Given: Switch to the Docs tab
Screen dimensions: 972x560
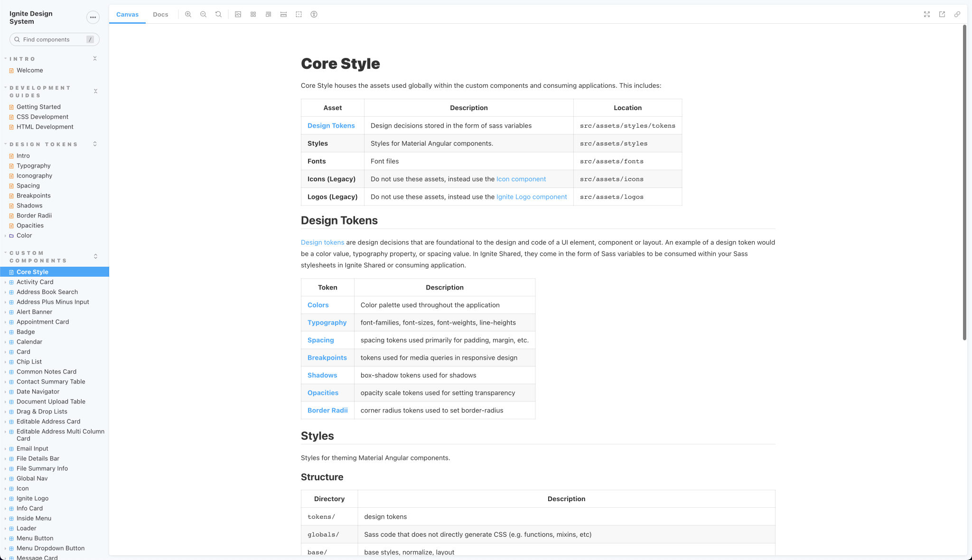Looking at the screenshot, I should tap(160, 14).
